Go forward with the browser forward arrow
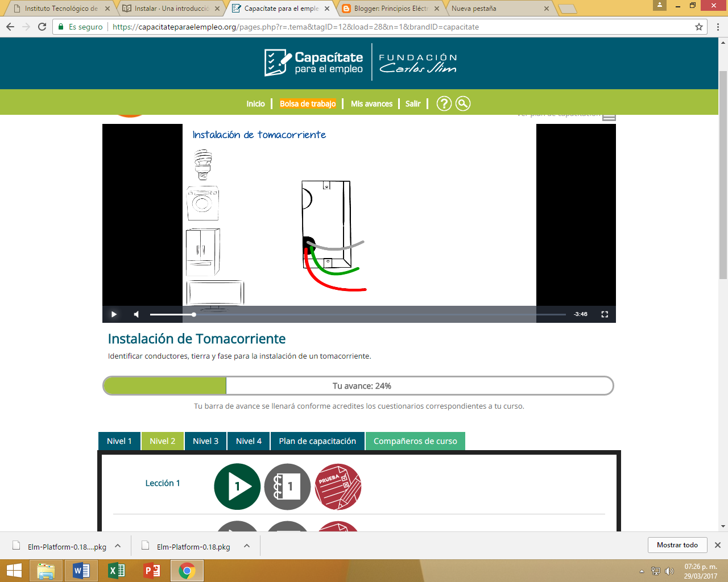The image size is (728, 582). coord(26,27)
